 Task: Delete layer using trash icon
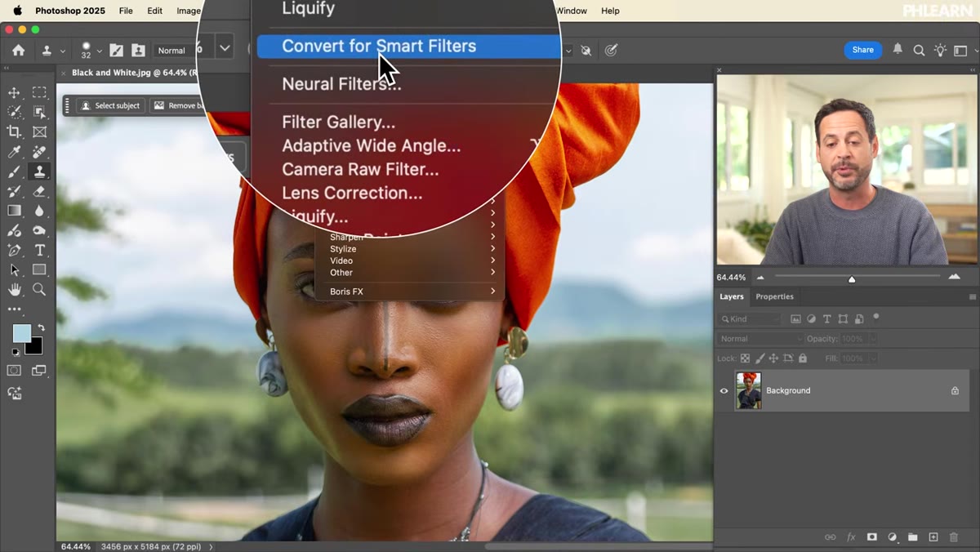[x=954, y=536]
